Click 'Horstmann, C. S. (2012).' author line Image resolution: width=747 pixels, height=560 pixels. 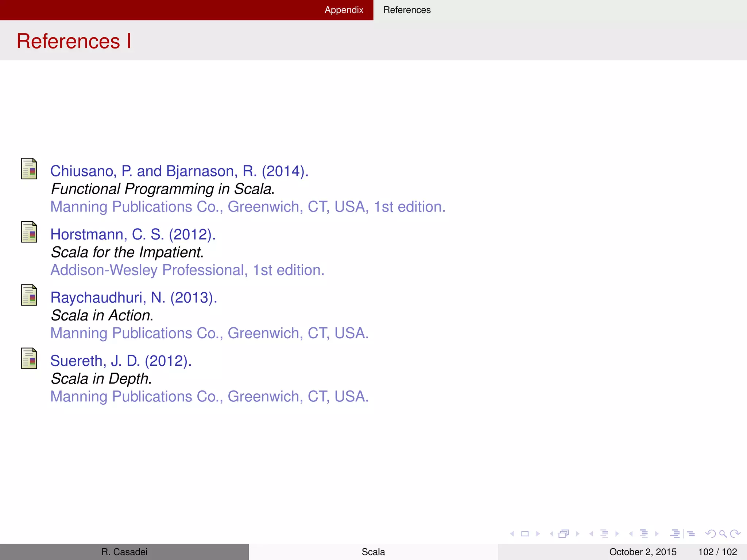pyautogui.click(x=133, y=234)
